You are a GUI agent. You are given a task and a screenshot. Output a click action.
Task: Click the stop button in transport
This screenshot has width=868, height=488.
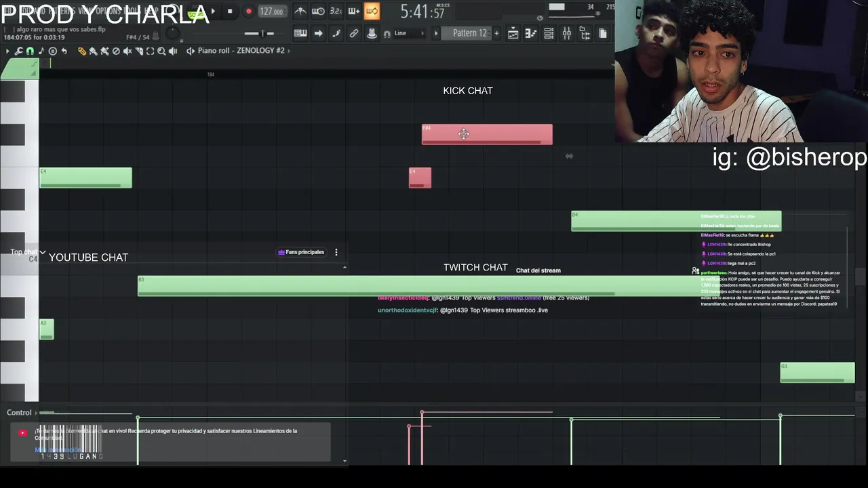coord(230,11)
